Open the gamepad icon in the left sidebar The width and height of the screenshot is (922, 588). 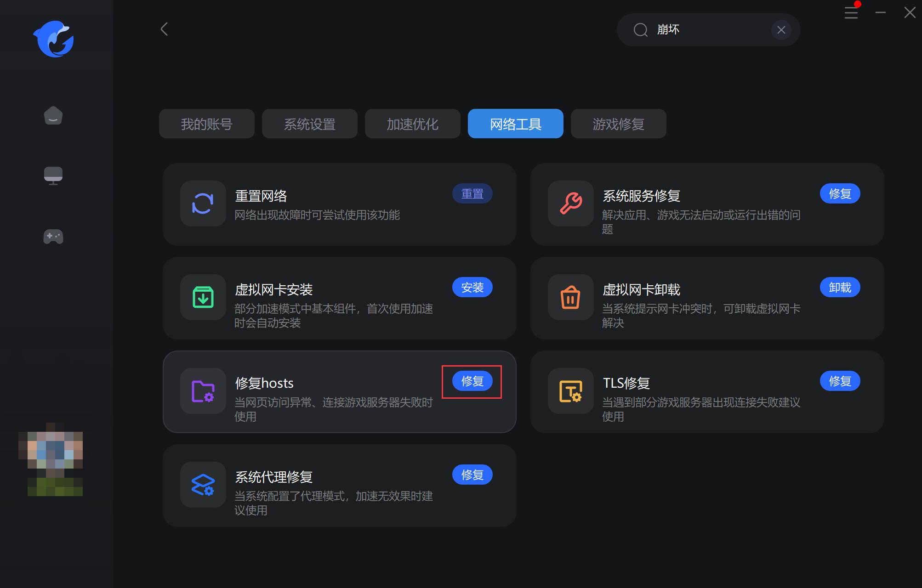click(x=53, y=237)
